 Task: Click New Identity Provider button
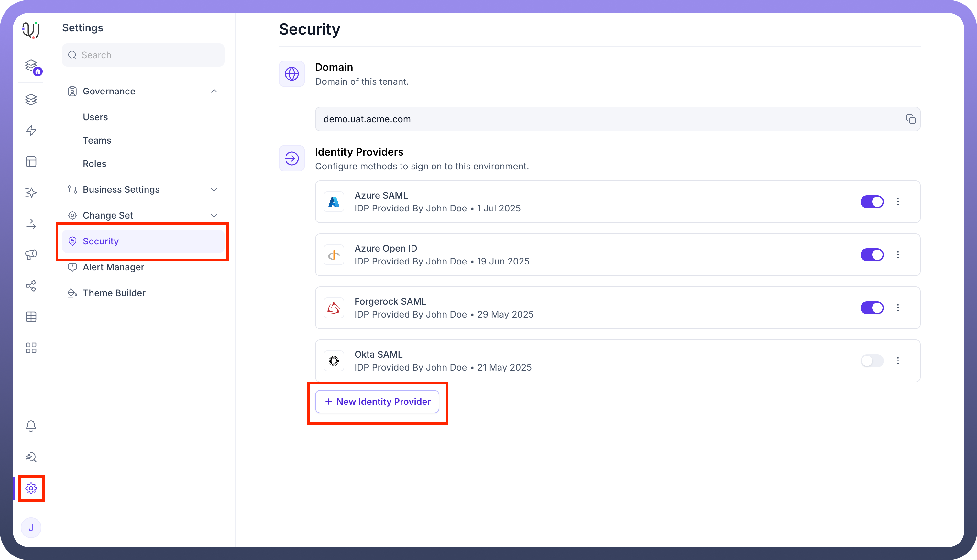tap(377, 402)
